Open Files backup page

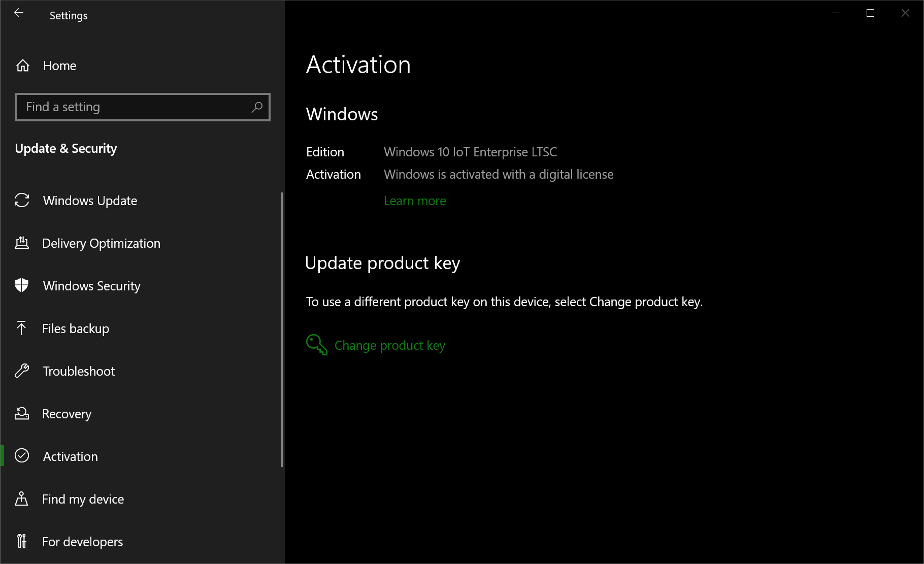[76, 328]
